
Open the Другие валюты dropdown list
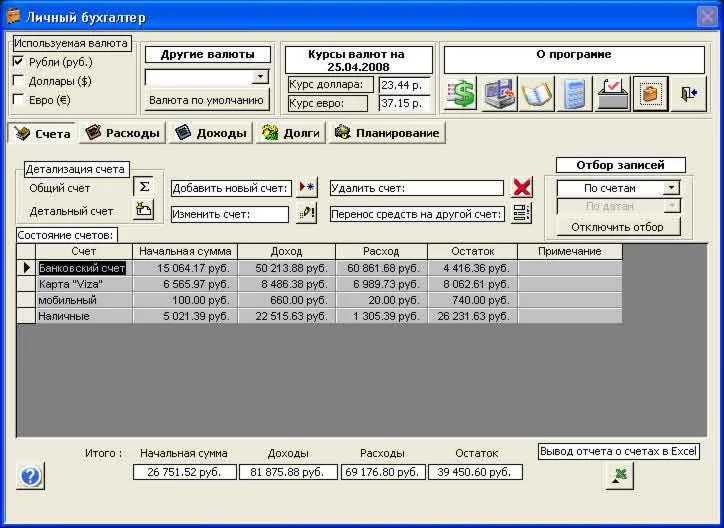[260, 76]
